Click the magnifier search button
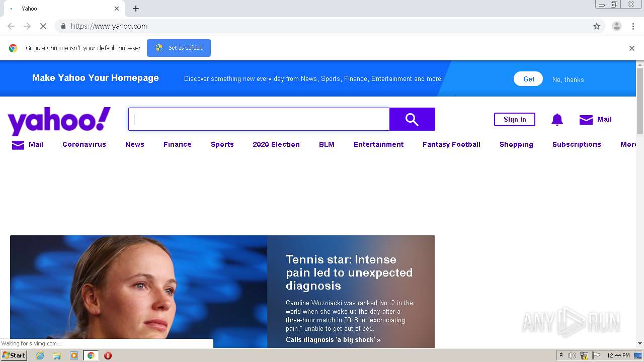Viewport: 644px width, 362px height. click(x=412, y=119)
